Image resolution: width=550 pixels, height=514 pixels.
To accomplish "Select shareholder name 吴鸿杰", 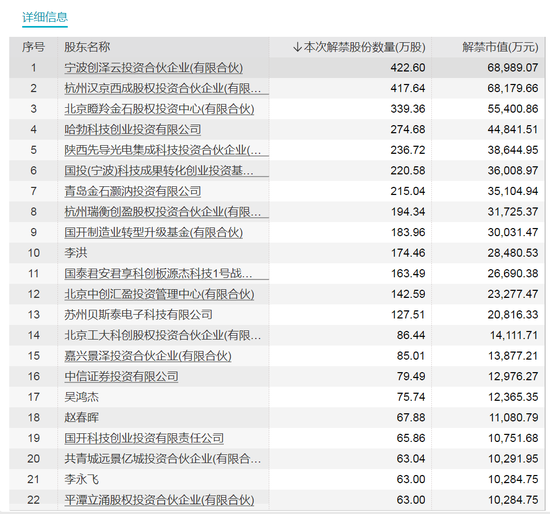I will tap(81, 397).
